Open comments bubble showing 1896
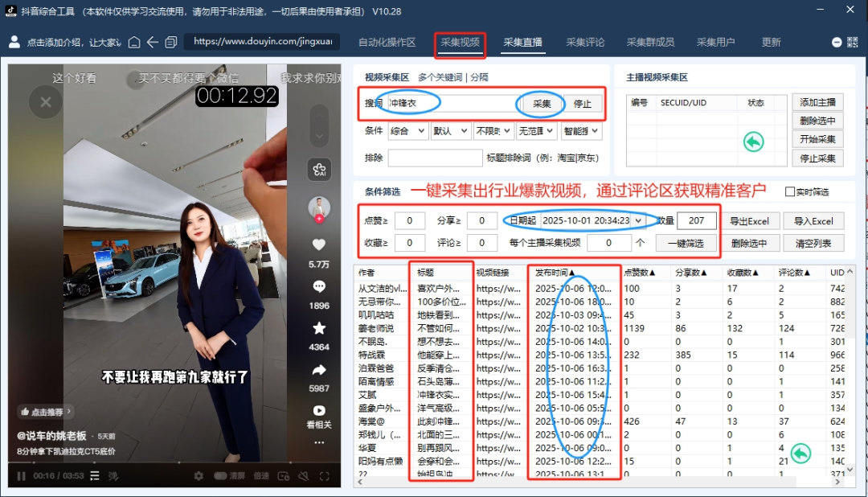Screen dimensions: 868x497 [319, 286]
